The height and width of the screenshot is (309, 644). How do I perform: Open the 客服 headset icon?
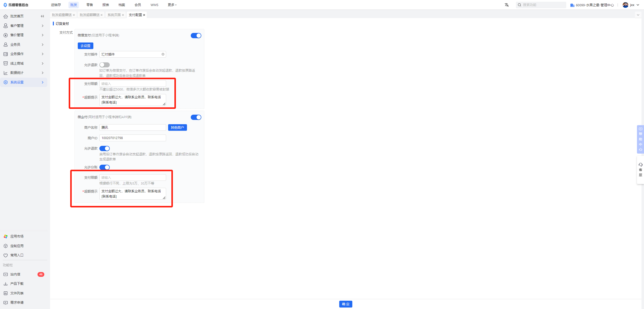click(x=640, y=165)
